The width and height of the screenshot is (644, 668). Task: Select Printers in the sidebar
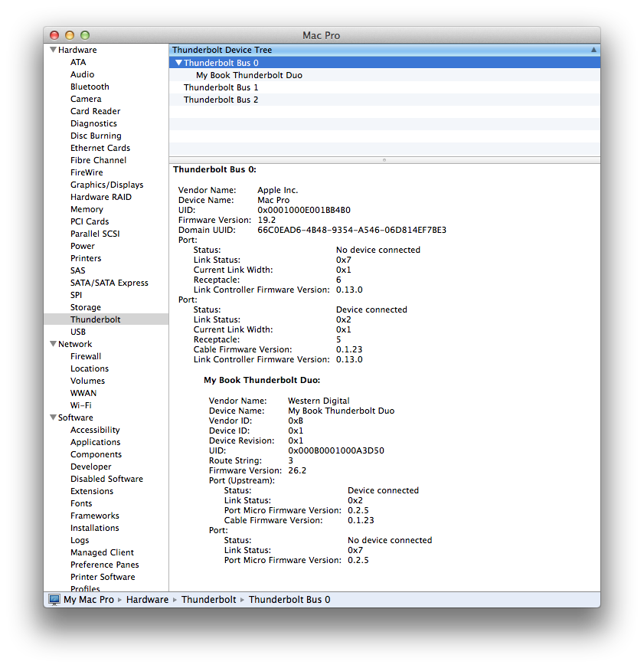coord(86,258)
